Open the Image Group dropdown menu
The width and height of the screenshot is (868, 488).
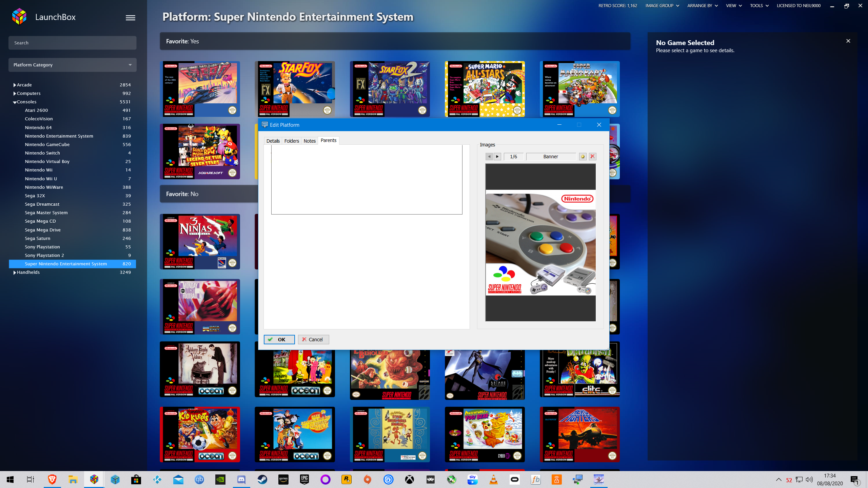(x=662, y=5)
